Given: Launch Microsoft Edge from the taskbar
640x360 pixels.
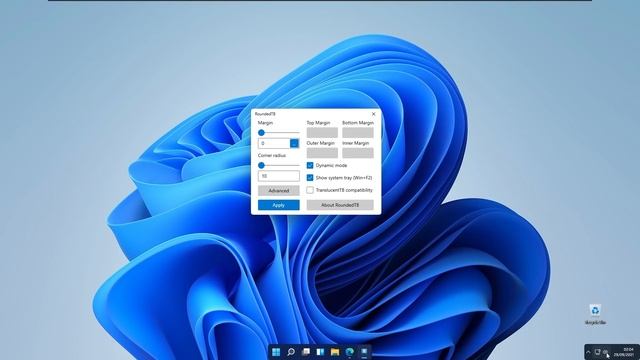Looking at the screenshot, I should 350,352.
